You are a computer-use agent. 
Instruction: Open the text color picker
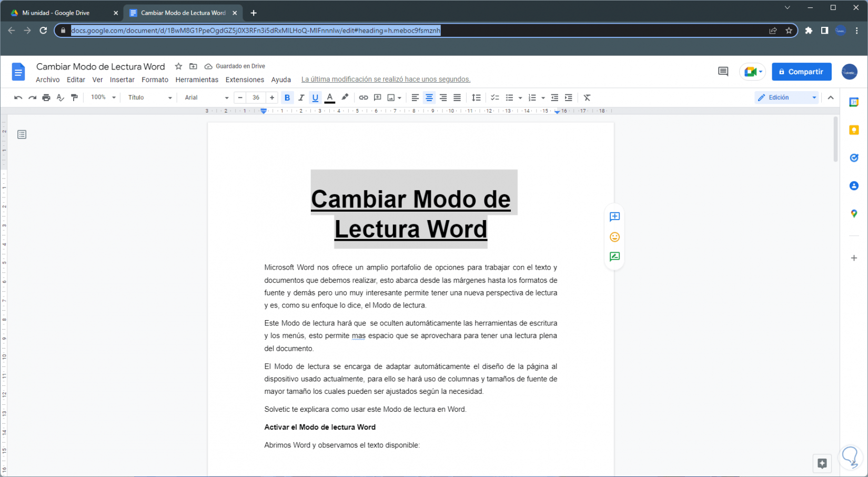coord(330,97)
